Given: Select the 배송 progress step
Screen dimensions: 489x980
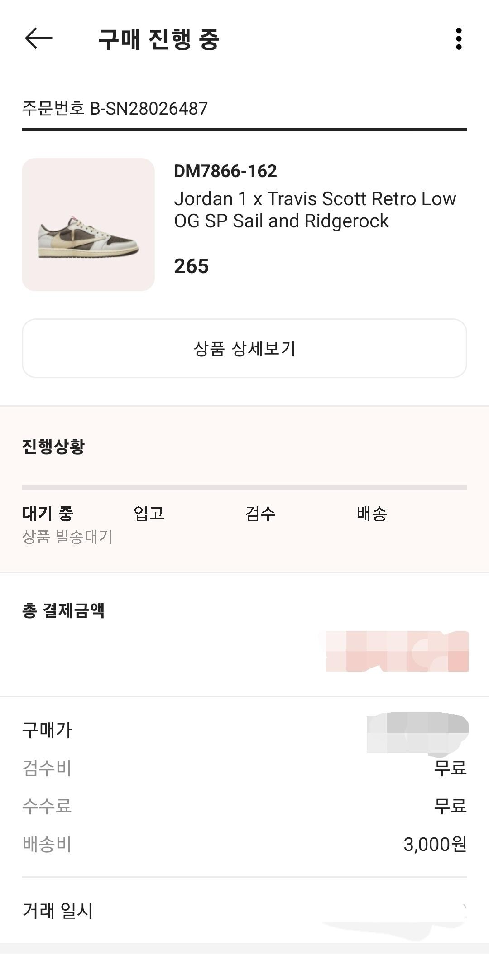Looking at the screenshot, I should click(372, 514).
